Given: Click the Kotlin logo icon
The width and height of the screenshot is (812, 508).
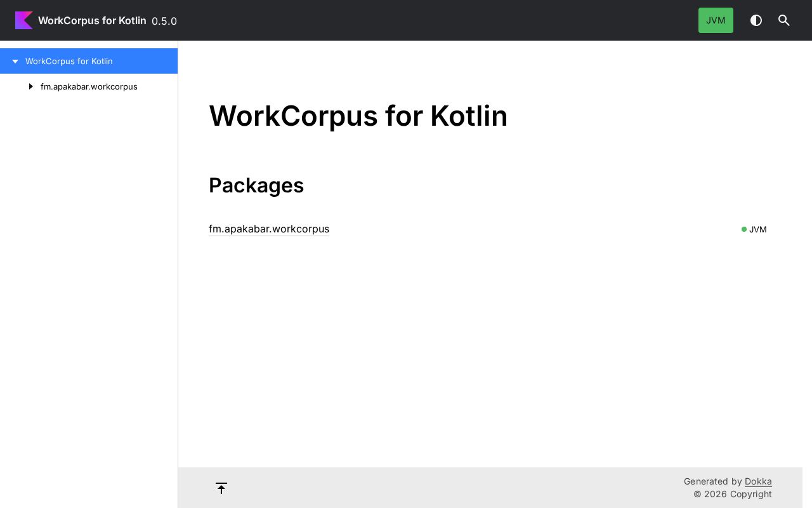Looking at the screenshot, I should (24, 20).
